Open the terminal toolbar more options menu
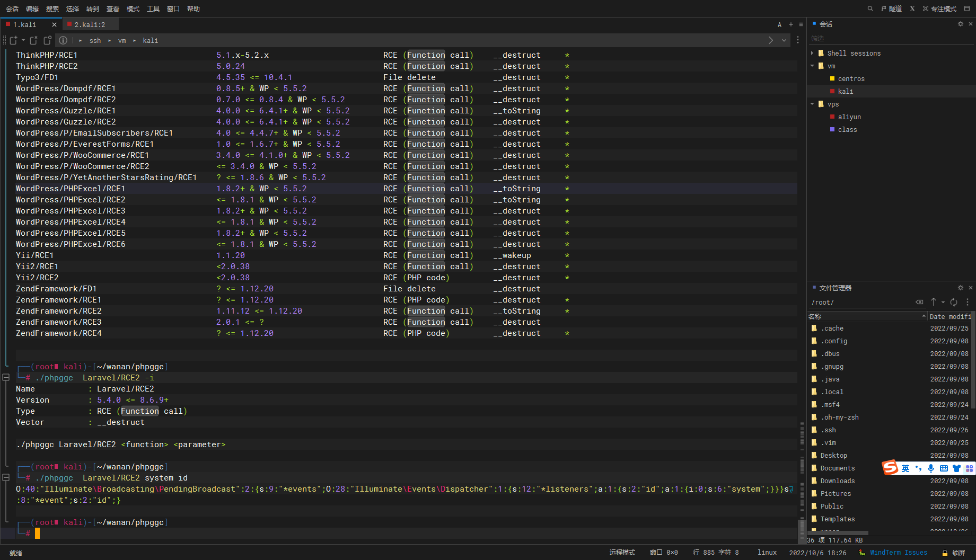 pyautogui.click(x=798, y=40)
